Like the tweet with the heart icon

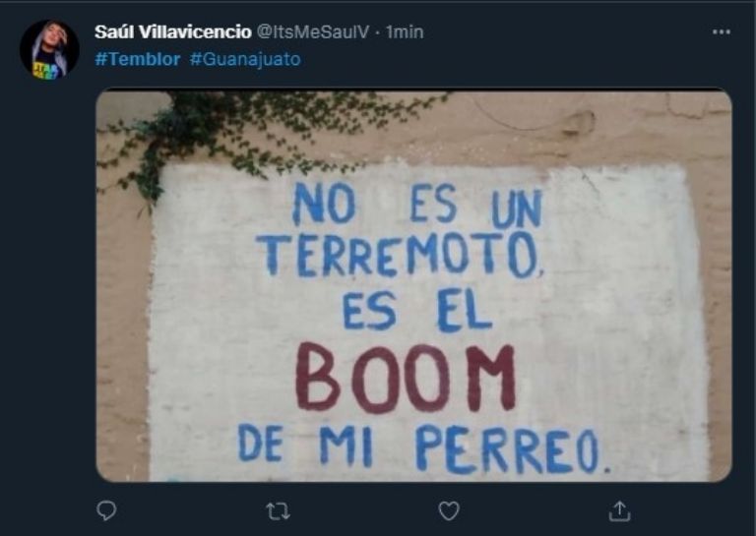tap(449, 511)
